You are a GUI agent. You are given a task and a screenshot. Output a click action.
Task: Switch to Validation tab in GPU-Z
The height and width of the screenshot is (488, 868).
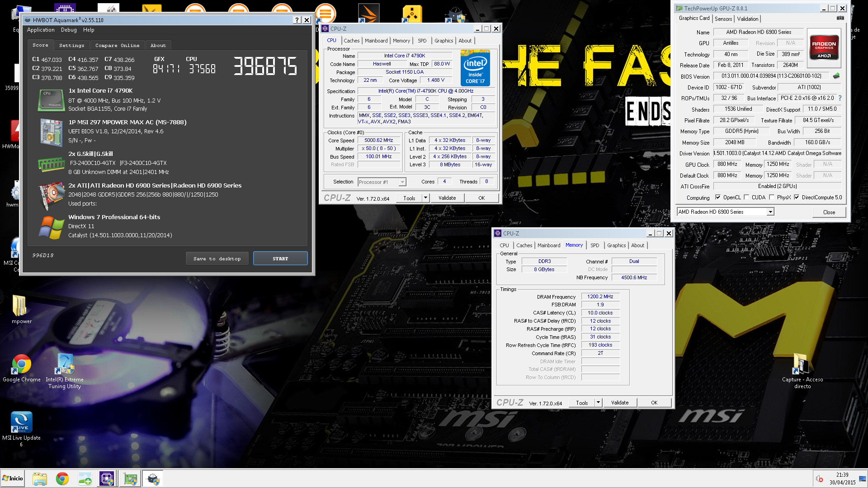pos(747,19)
